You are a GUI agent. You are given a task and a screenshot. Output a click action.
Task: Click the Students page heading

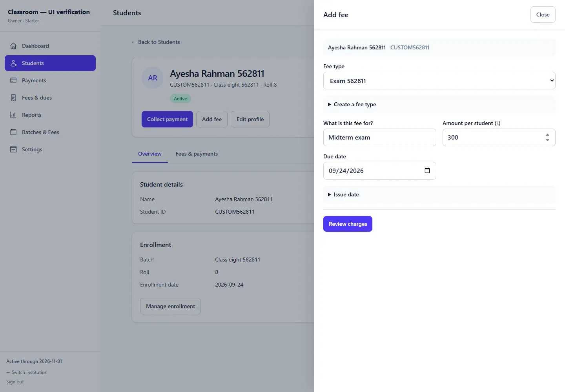pyautogui.click(x=127, y=13)
